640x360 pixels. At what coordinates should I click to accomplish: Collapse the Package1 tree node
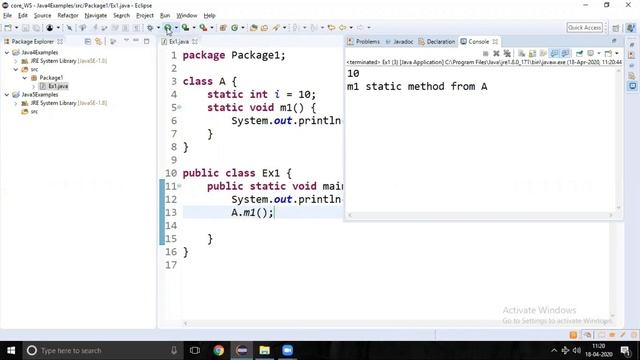[25, 78]
